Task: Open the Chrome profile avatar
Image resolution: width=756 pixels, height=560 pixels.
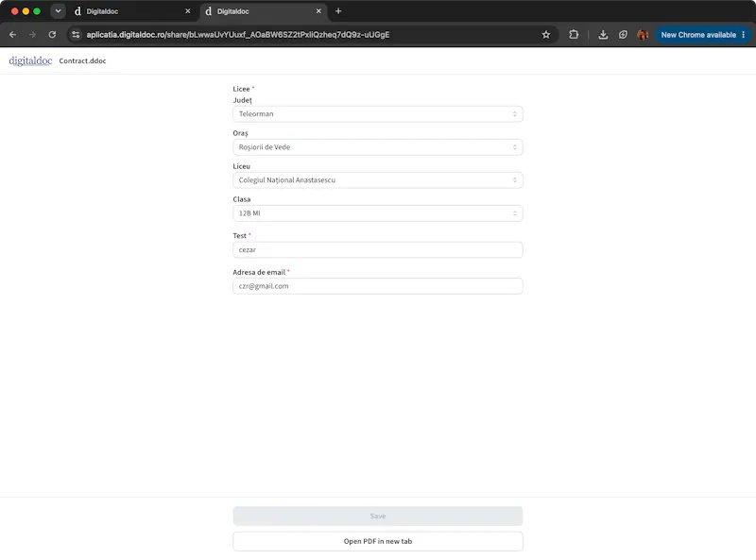Action: pos(643,35)
